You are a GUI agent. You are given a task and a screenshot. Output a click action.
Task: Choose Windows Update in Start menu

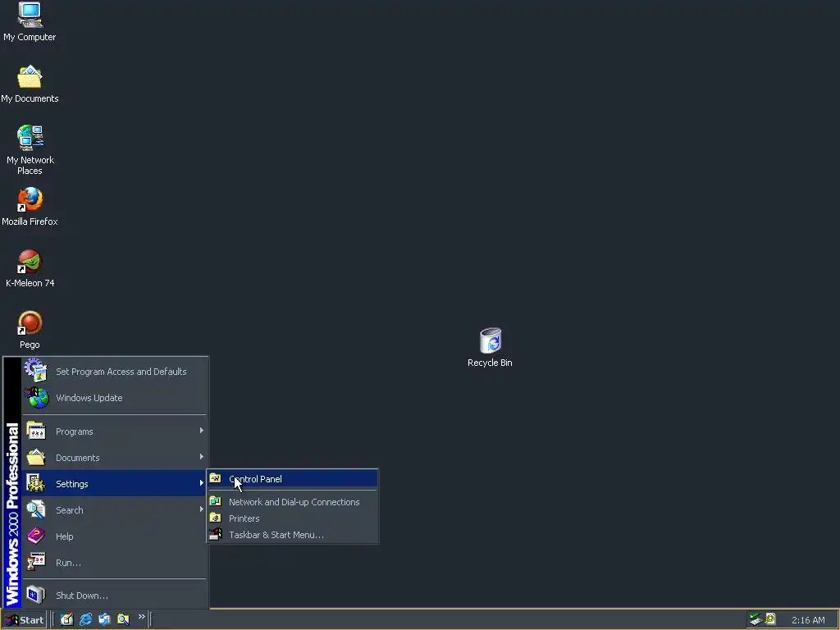point(115,398)
